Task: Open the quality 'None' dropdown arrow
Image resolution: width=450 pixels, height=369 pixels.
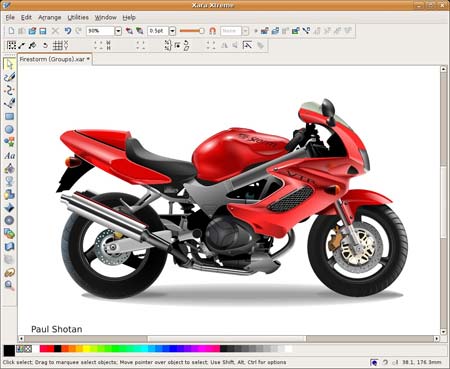Action: (x=245, y=31)
